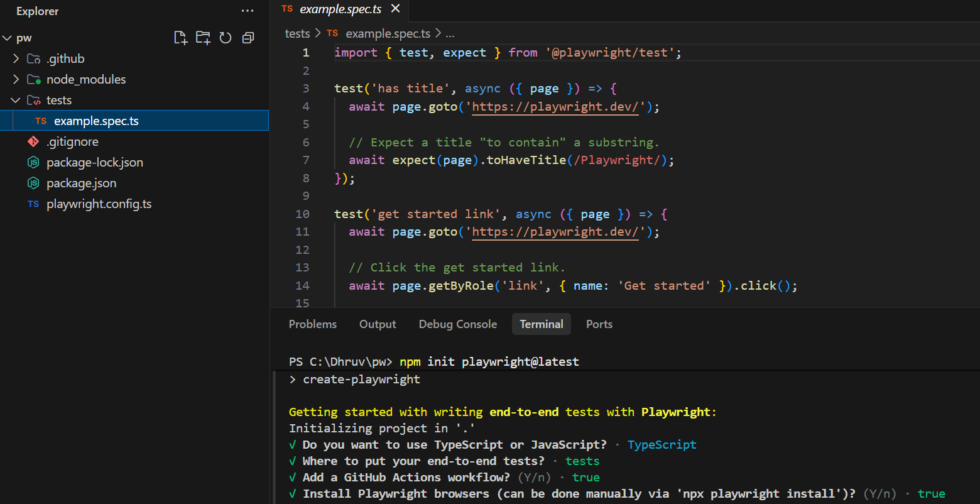Collapse all folders in Explorer
The image size is (980, 504).
tap(248, 38)
